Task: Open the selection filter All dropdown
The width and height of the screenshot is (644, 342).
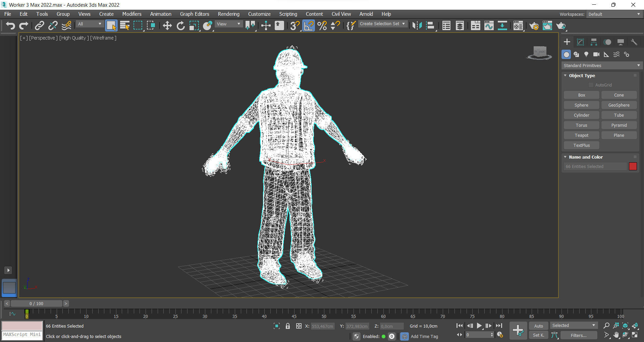Action: pyautogui.click(x=90, y=24)
